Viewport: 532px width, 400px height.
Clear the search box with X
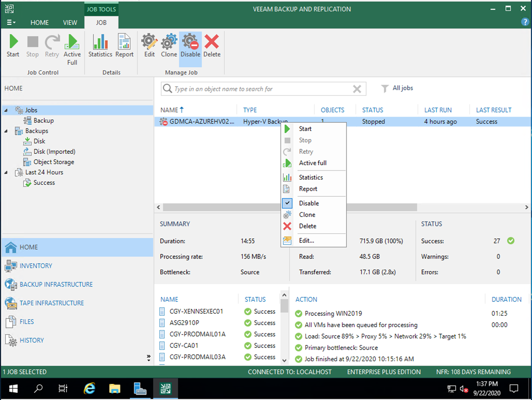click(x=357, y=89)
